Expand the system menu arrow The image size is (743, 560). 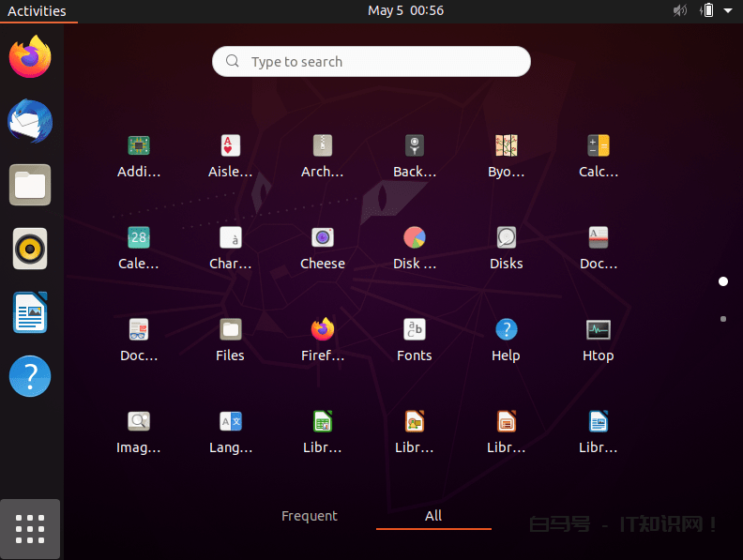pyautogui.click(x=727, y=10)
